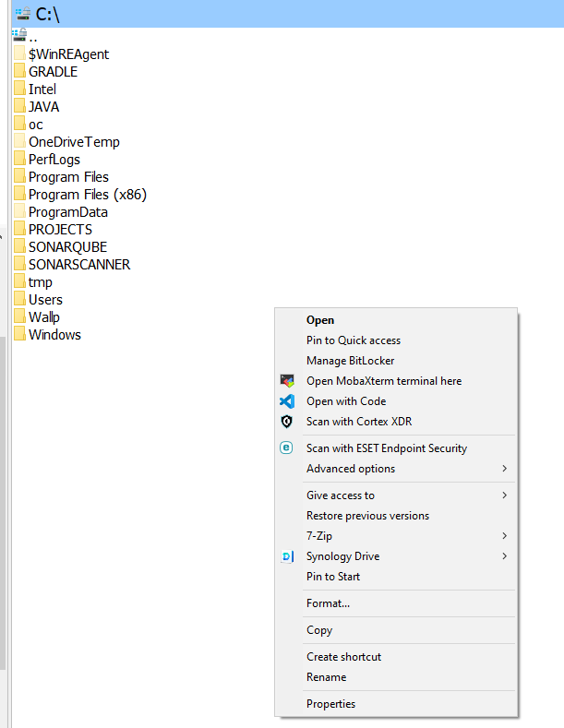Choose Pin to Start
The image size is (564, 728).
coord(396,577)
